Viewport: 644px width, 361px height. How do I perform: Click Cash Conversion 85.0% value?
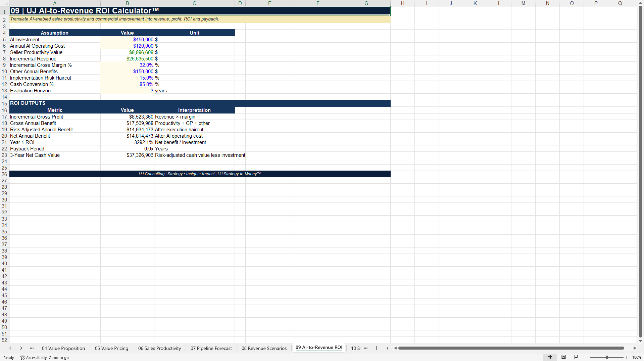tap(127, 84)
